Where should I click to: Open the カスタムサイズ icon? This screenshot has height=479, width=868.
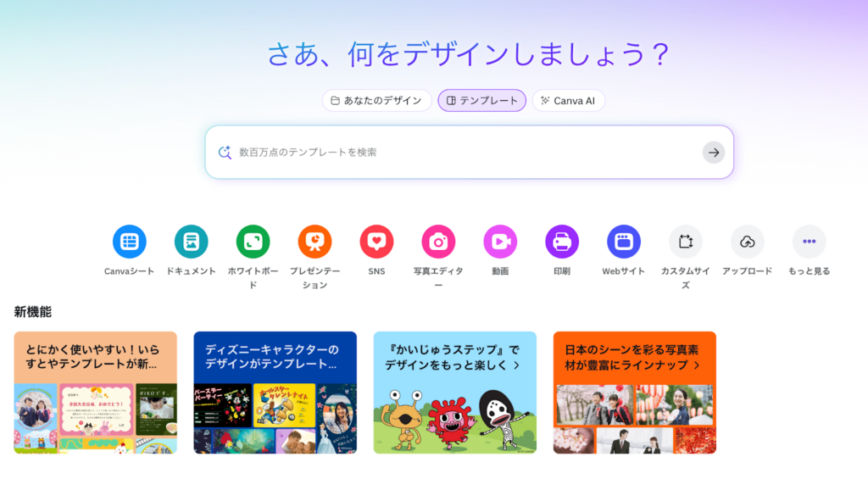[685, 242]
